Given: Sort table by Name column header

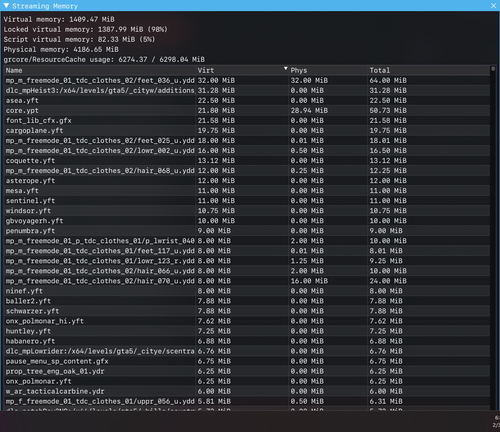Looking at the screenshot, I should coord(100,70).
